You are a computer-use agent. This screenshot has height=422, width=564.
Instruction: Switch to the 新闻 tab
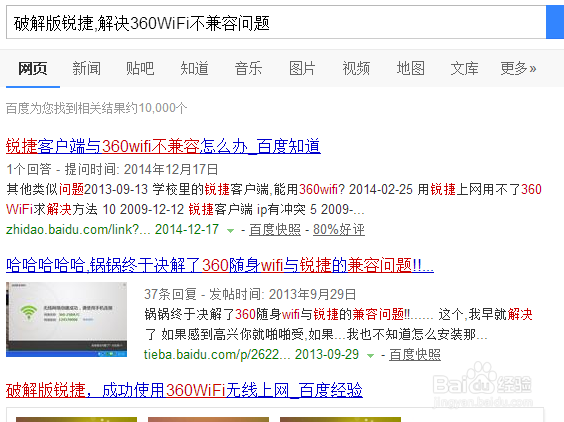click(86, 68)
